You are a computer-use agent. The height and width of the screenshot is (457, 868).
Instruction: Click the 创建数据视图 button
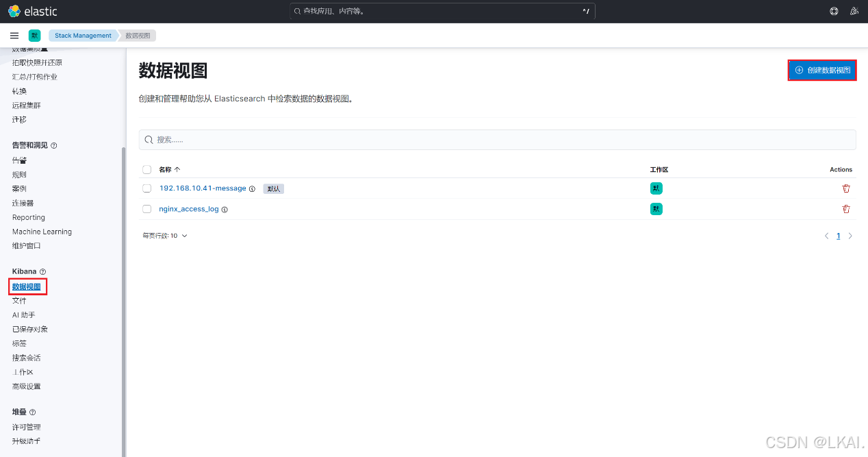822,70
